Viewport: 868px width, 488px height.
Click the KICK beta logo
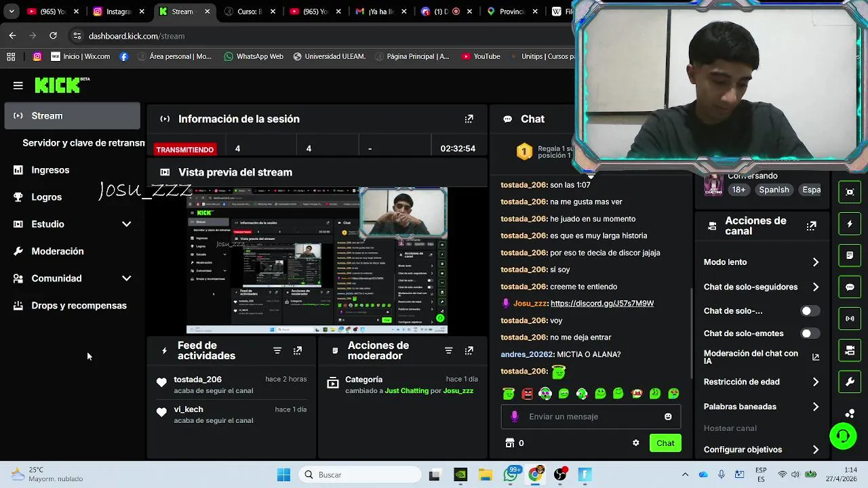point(62,85)
